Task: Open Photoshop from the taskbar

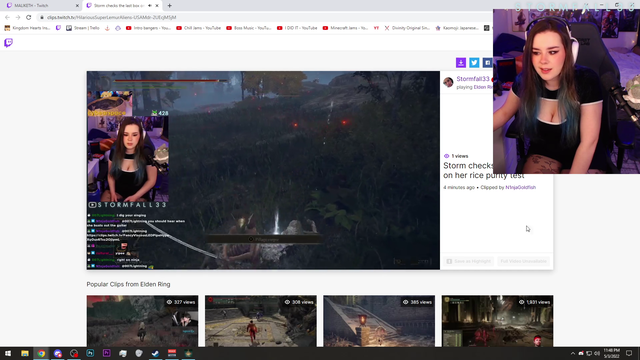Action: (x=90, y=353)
